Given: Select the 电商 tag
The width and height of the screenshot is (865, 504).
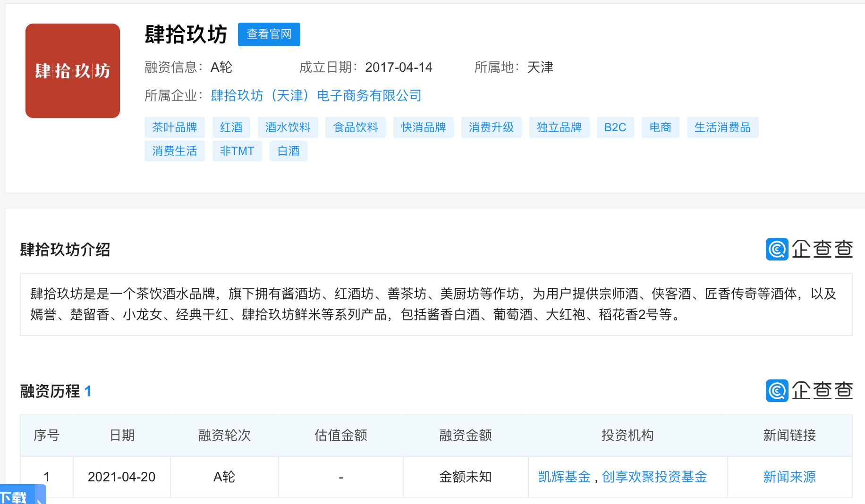Looking at the screenshot, I should tap(661, 127).
